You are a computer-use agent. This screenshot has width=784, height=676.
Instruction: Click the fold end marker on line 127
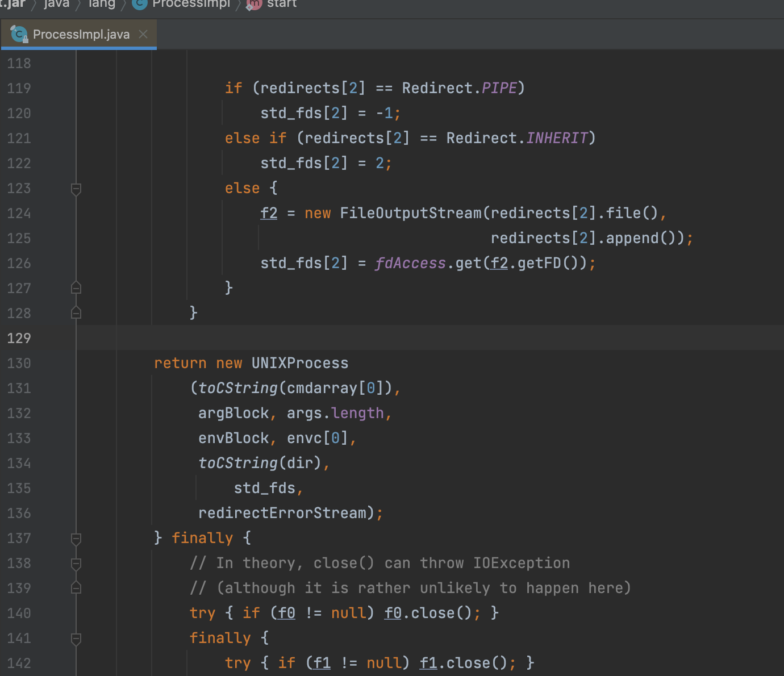pyautogui.click(x=76, y=288)
